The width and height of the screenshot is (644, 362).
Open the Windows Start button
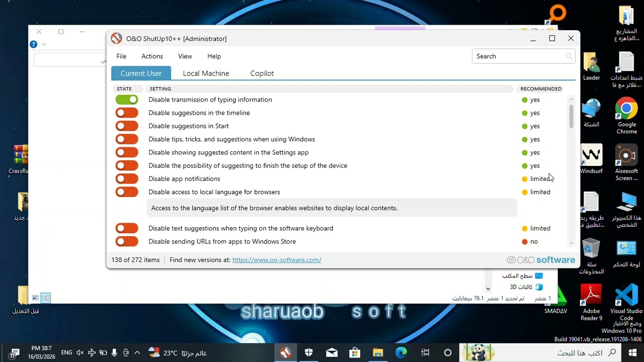click(632, 352)
